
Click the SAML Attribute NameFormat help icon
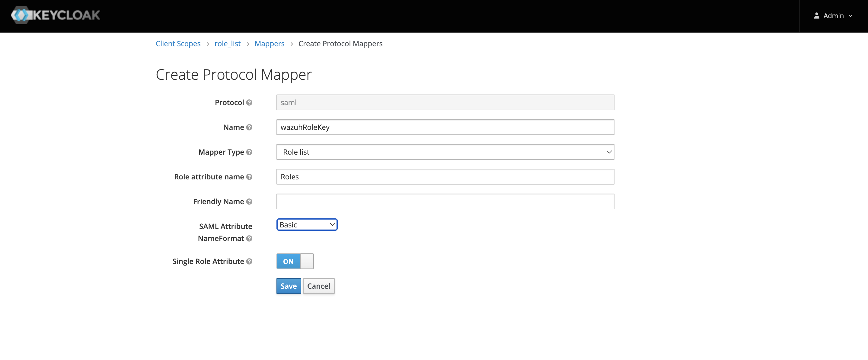click(249, 238)
